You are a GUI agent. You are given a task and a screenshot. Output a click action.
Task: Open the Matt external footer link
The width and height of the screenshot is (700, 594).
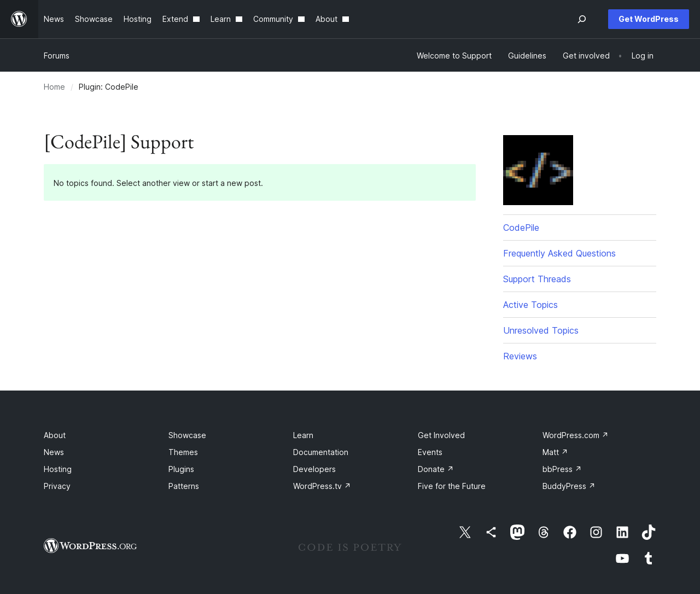(555, 452)
